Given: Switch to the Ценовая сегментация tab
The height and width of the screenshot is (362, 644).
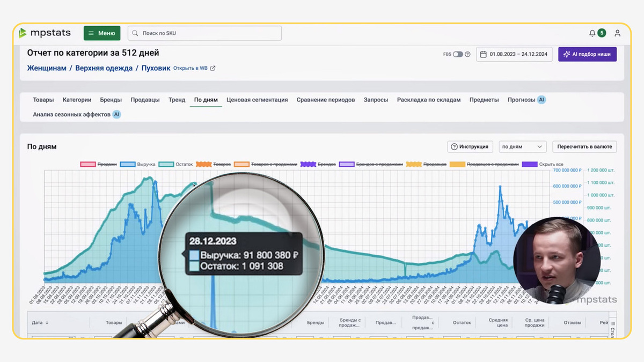Looking at the screenshot, I should point(257,100).
